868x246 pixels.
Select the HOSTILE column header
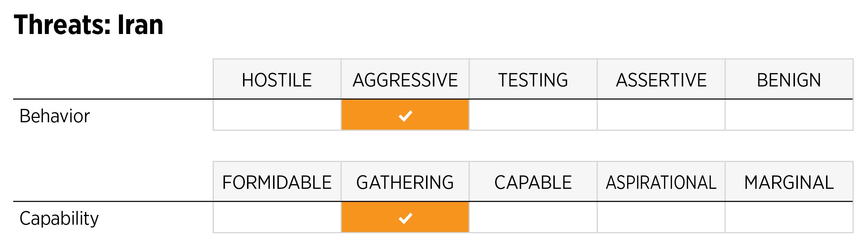277,80
